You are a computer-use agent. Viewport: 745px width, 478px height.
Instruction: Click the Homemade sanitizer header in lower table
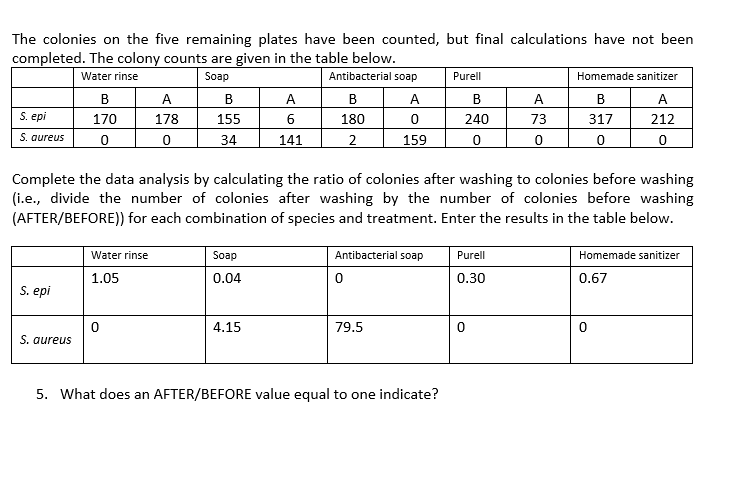629,255
